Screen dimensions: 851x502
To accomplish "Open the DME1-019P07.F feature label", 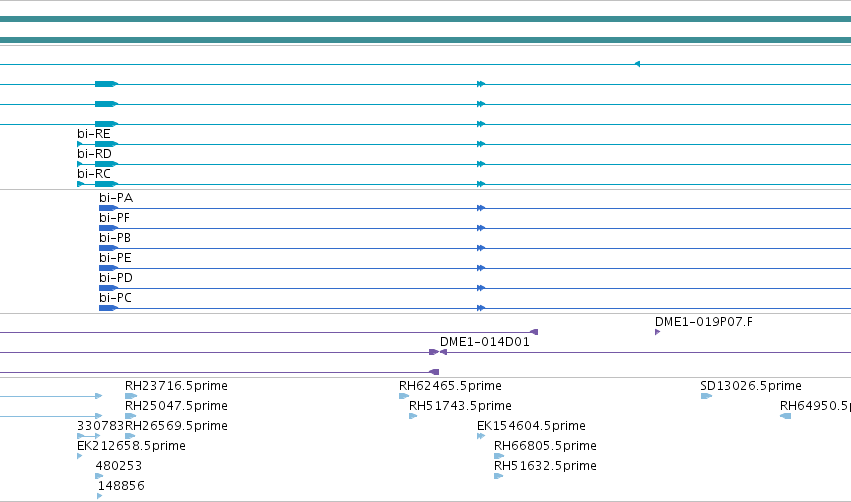I will 703,322.
